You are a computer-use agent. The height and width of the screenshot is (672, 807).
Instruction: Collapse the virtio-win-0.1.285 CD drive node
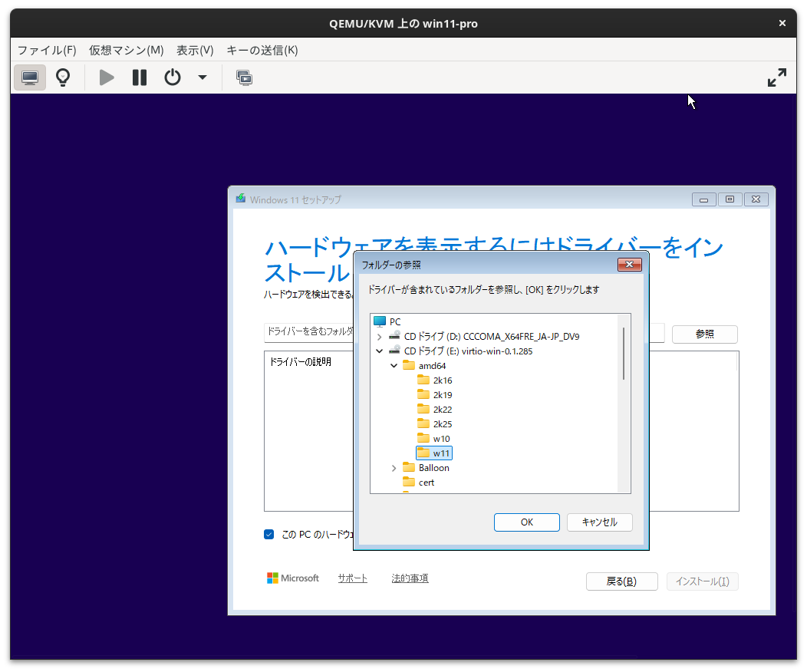click(380, 351)
